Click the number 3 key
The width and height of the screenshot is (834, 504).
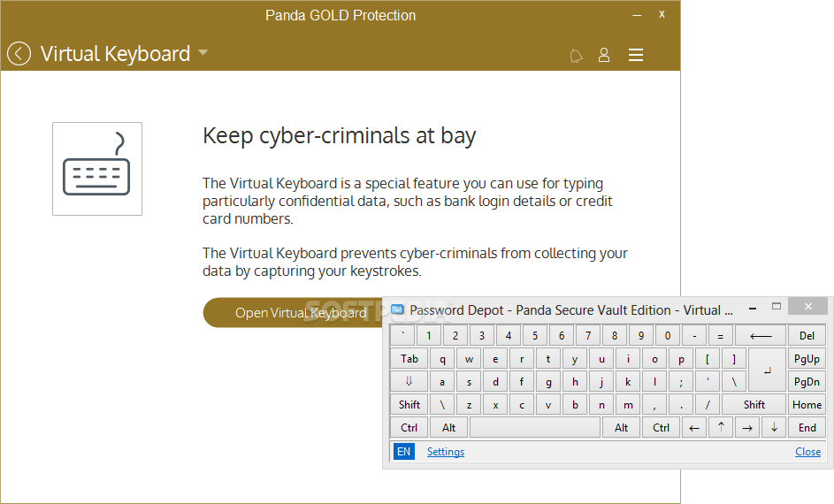pos(482,335)
